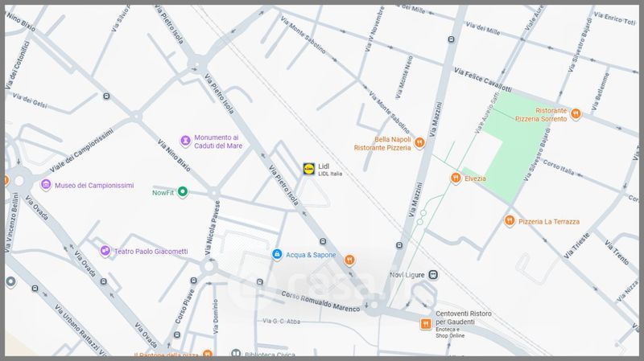Select the bus stop on Viale dei Campionissimi
Viewport: 644px width, 361px height.
tap(106, 97)
